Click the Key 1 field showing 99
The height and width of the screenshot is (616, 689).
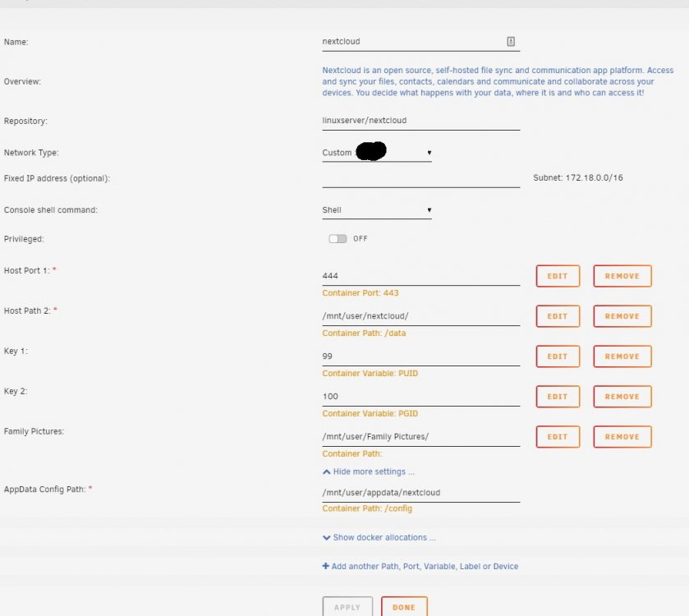click(x=421, y=356)
